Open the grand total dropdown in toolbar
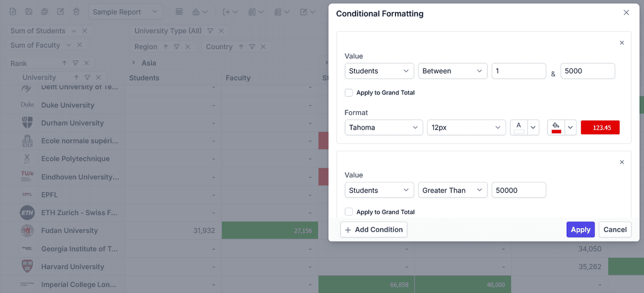 [281, 12]
